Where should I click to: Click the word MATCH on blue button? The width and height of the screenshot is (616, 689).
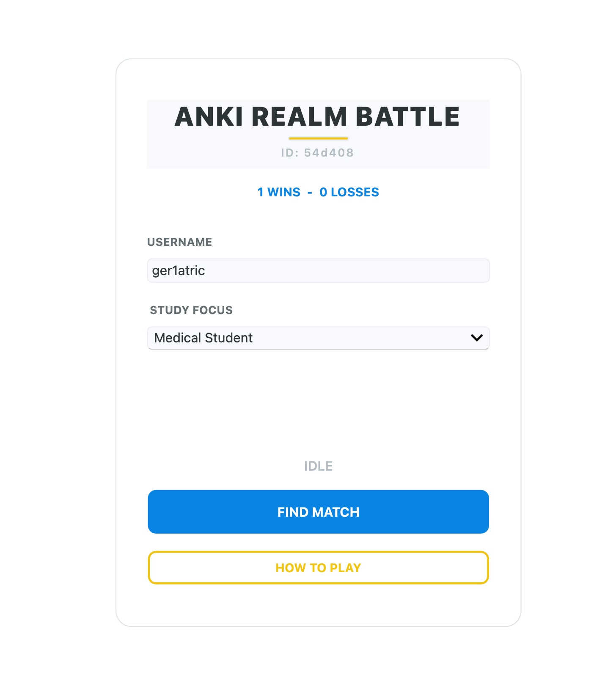pyautogui.click(x=335, y=512)
